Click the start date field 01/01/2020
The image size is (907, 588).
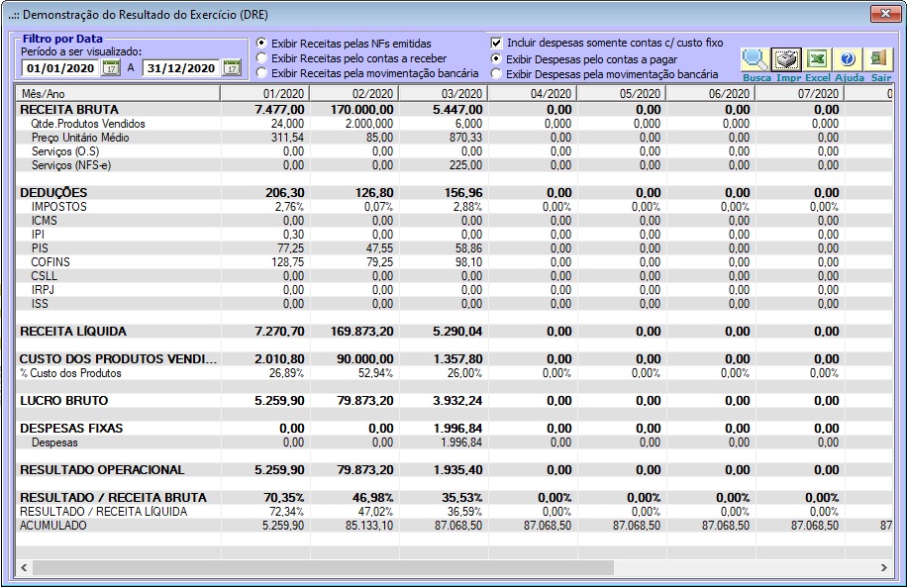(60, 68)
